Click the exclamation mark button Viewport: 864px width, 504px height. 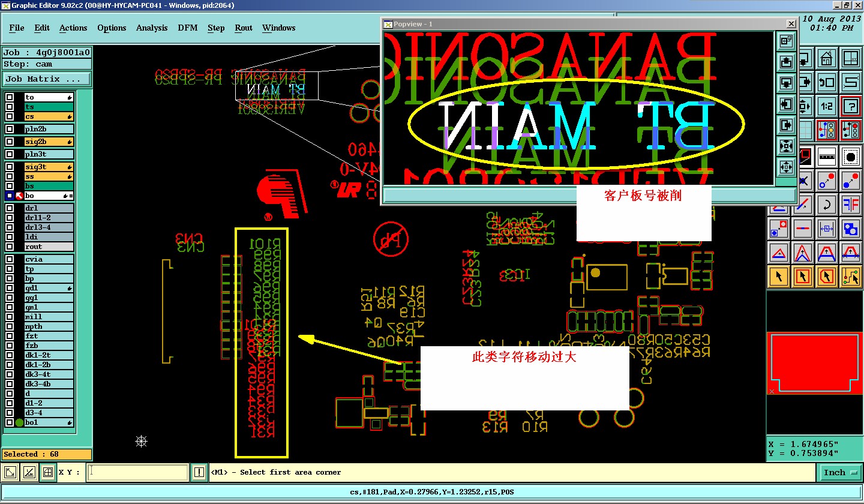199,472
